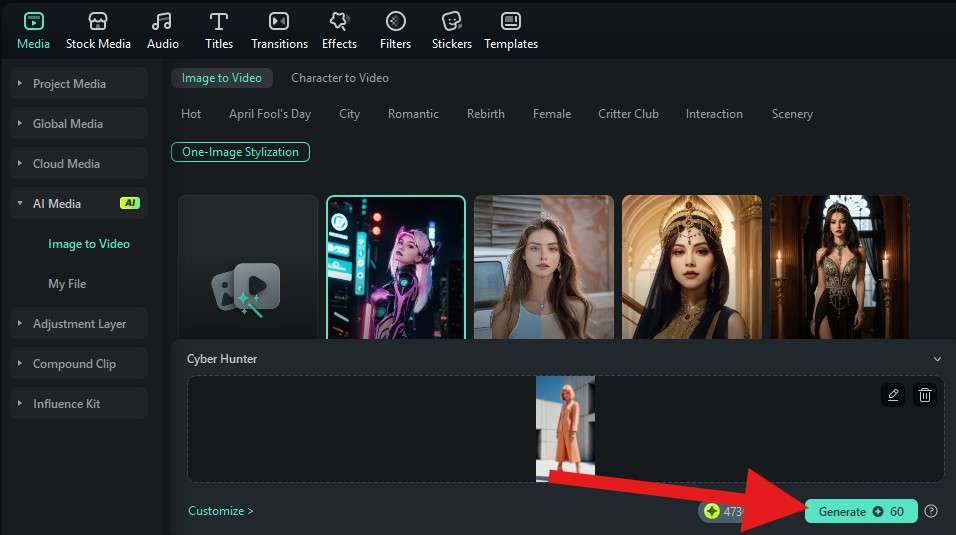Select the long-haired woman by car template
The image size is (956, 535).
click(544, 267)
